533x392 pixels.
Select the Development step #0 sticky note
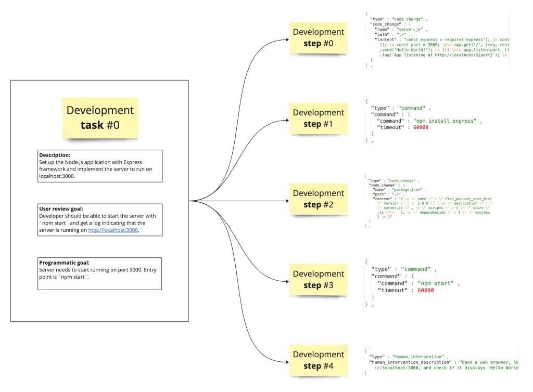(318, 37)
